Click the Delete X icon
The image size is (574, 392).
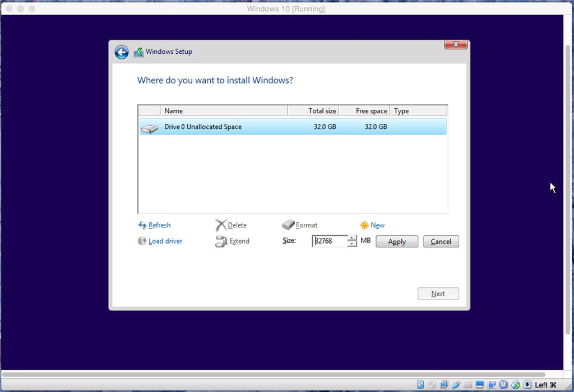(221, 225)
